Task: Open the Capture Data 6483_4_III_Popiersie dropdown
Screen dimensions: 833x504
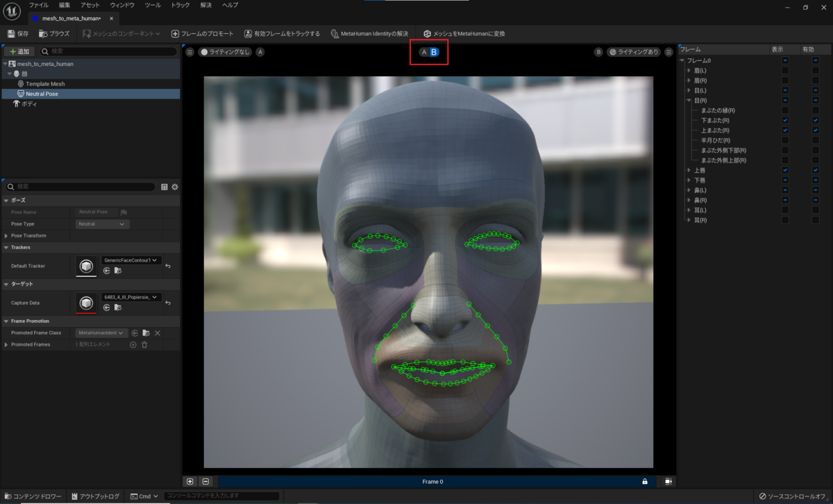Action: 131,297
